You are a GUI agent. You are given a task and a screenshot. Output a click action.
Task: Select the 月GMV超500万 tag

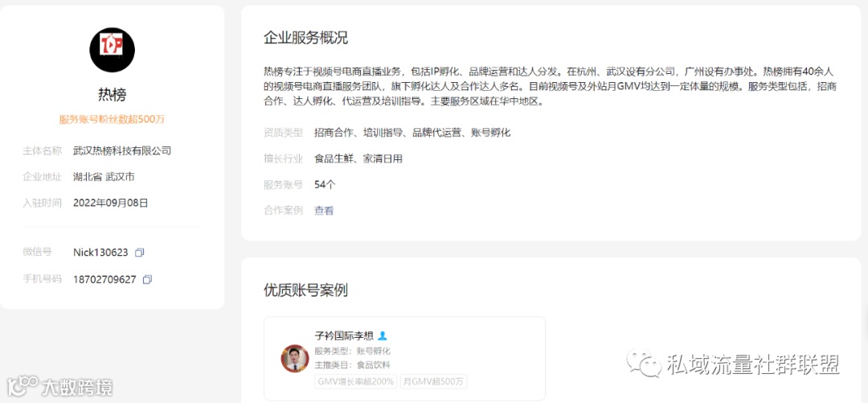tap(433, 381)
